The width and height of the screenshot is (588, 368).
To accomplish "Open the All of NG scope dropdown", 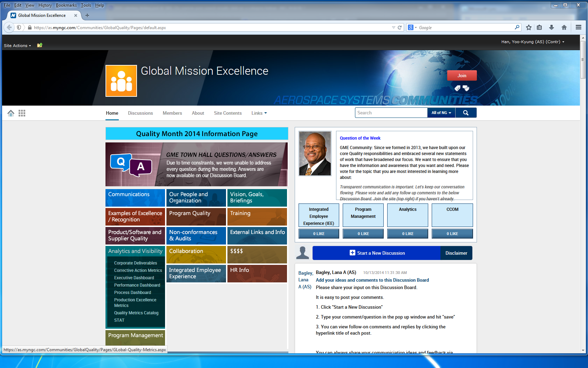I will 441,113.
